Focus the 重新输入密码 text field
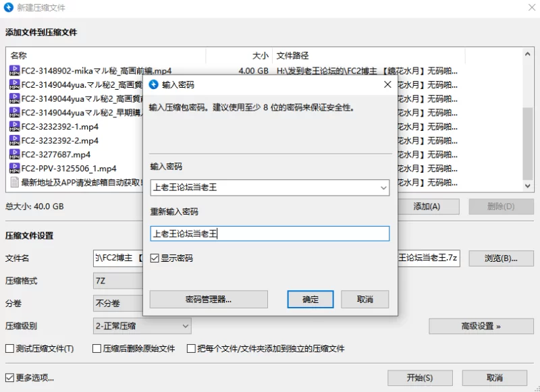540x392 pixels. (269, 233)
